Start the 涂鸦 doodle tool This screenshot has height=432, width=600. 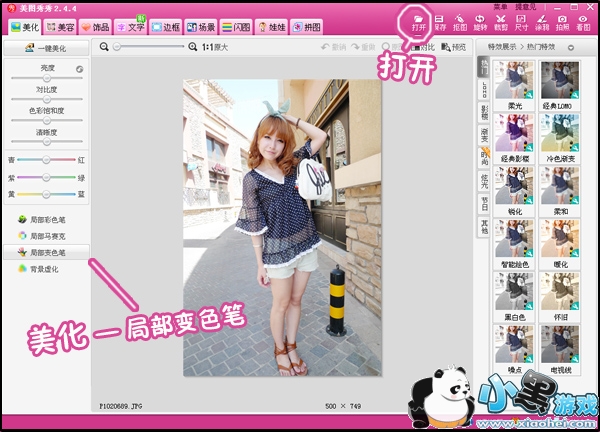[542, 23]
